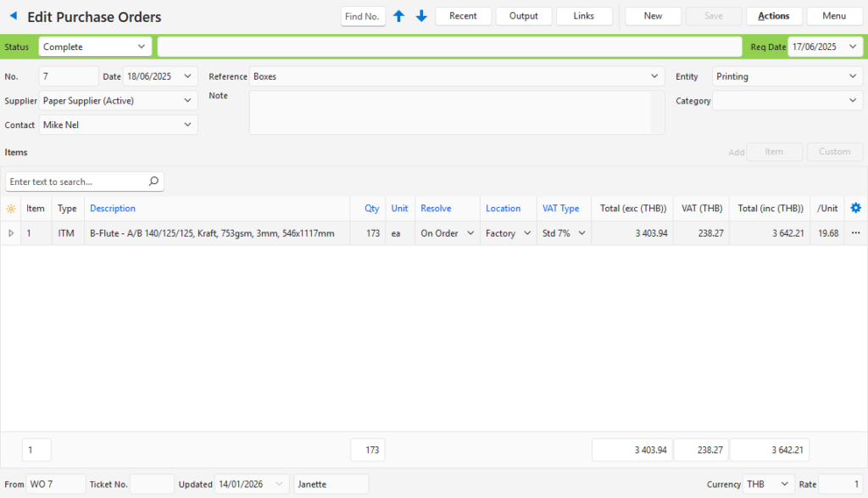Sort by Description column header

pyautogui.click(x=113, y=209)
